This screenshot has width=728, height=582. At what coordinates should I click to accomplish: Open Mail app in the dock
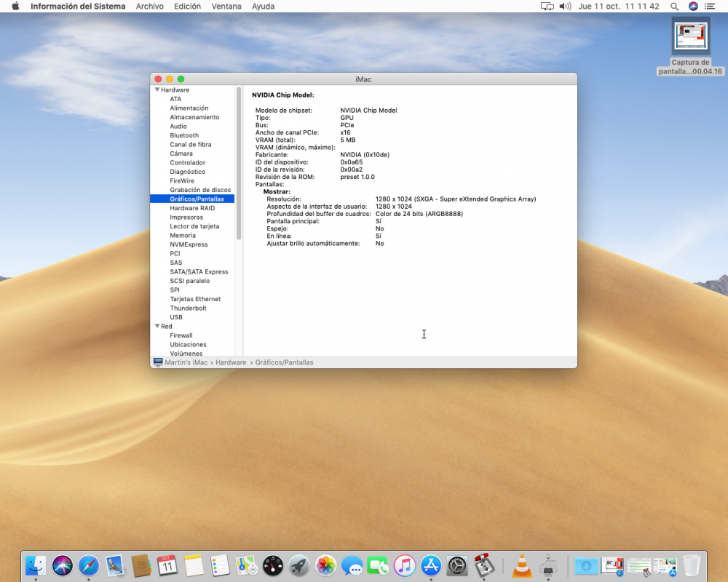tap(115, 566)
